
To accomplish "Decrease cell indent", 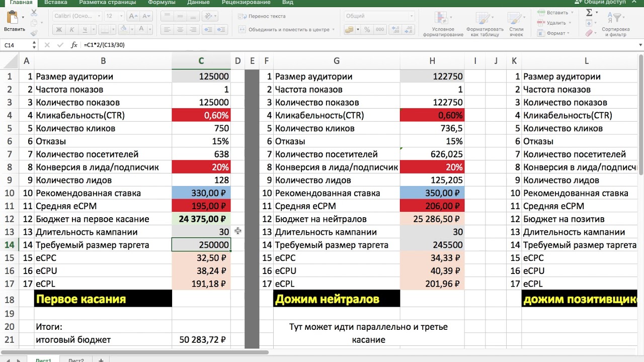I will click(208, 30).
